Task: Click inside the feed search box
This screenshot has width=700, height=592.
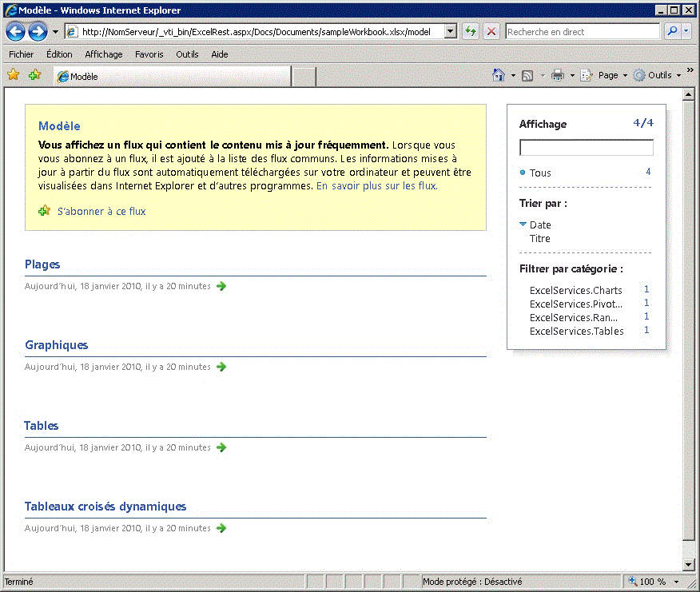Action: (x=586, y=147)
